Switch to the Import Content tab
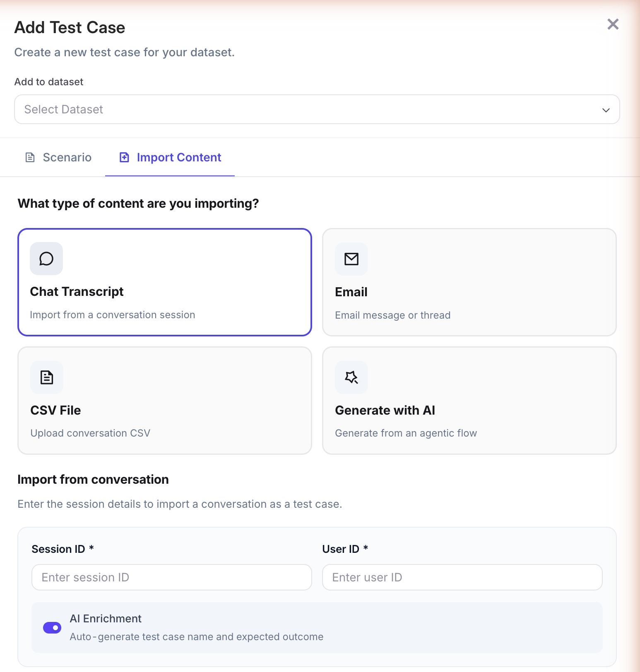This screenshot has width=640, height=672. click(170, 157)
